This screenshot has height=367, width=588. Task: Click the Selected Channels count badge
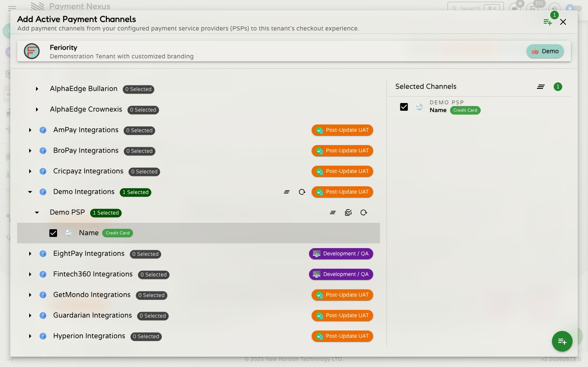[x=558, y=87]
